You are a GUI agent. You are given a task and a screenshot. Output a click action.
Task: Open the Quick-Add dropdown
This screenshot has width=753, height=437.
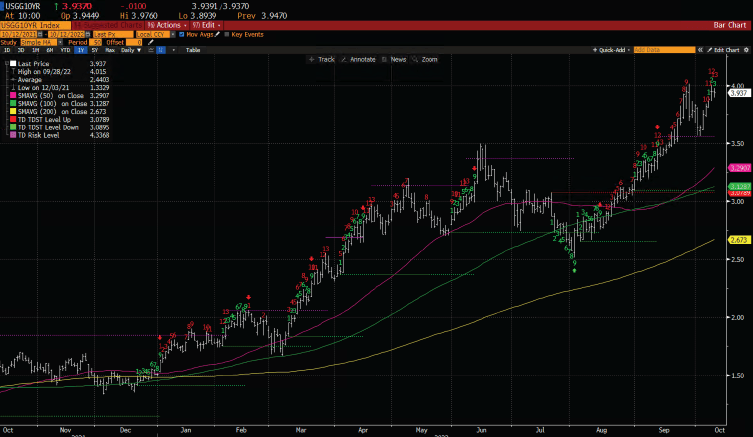point(610,49)
